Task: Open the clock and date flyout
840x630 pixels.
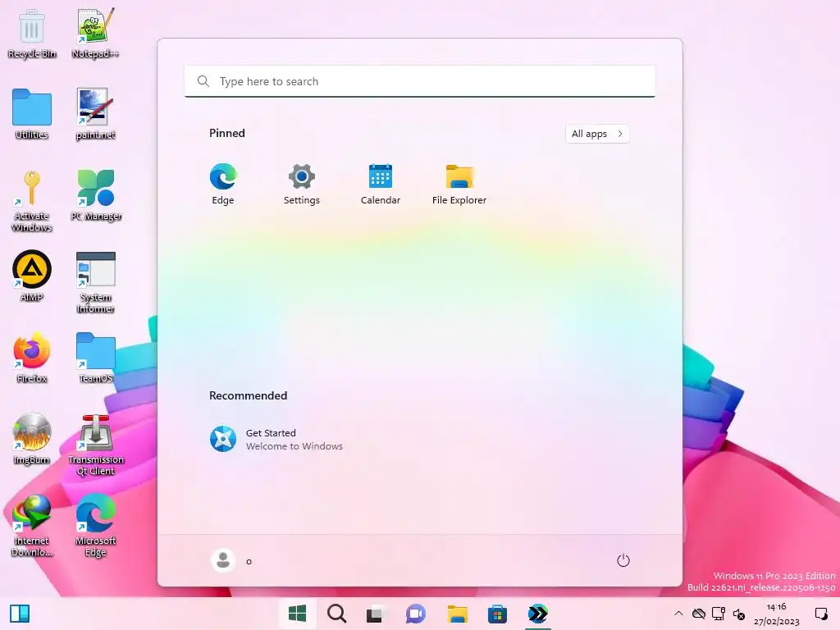Action: pos(776,614)
